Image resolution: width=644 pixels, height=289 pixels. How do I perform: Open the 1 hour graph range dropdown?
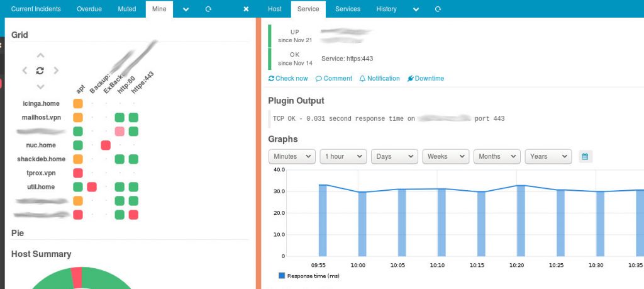pos(343,156)
